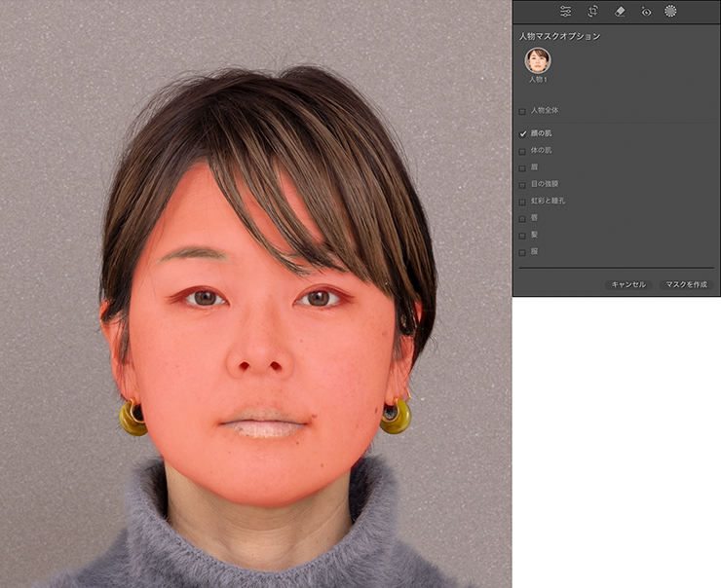Enable the 髪 hair checkbox
This screenshot has height=588, width=721.
[523, 235]
